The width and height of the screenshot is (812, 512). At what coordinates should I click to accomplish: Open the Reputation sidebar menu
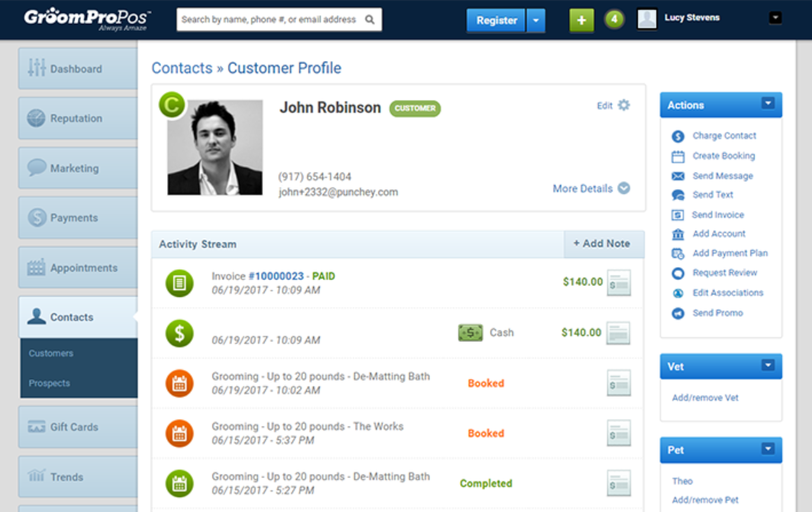(x=78, y=118)
